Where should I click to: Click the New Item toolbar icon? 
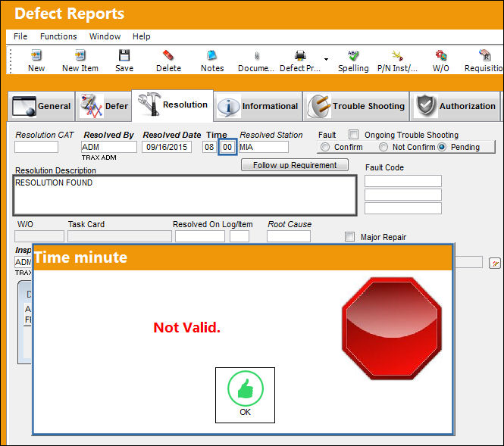pos(80,55)
